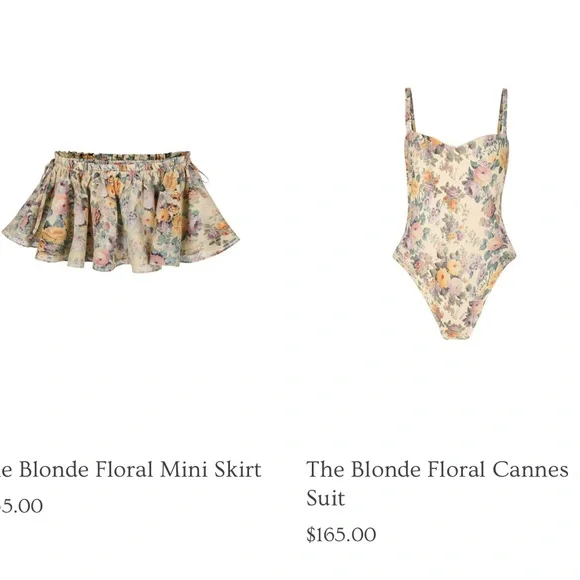Click the left shoulder strap of the swimsuit
This screenshot has width=580, height=580.
(411, 110)
